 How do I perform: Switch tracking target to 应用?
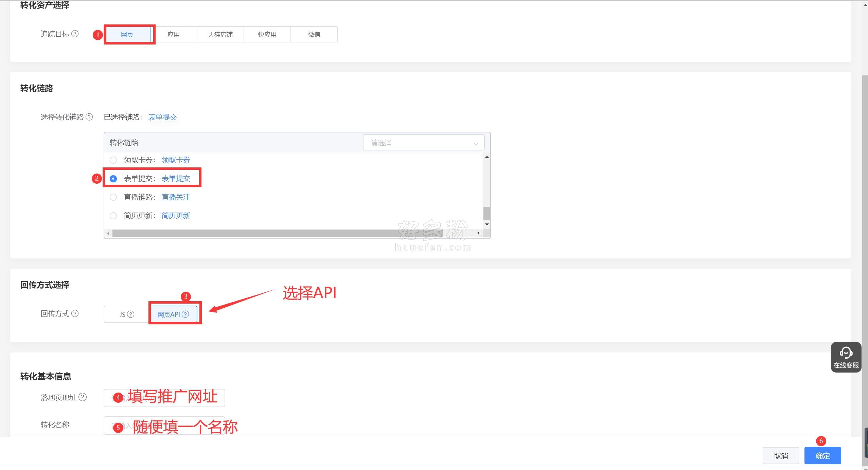[x=174, y=34]
